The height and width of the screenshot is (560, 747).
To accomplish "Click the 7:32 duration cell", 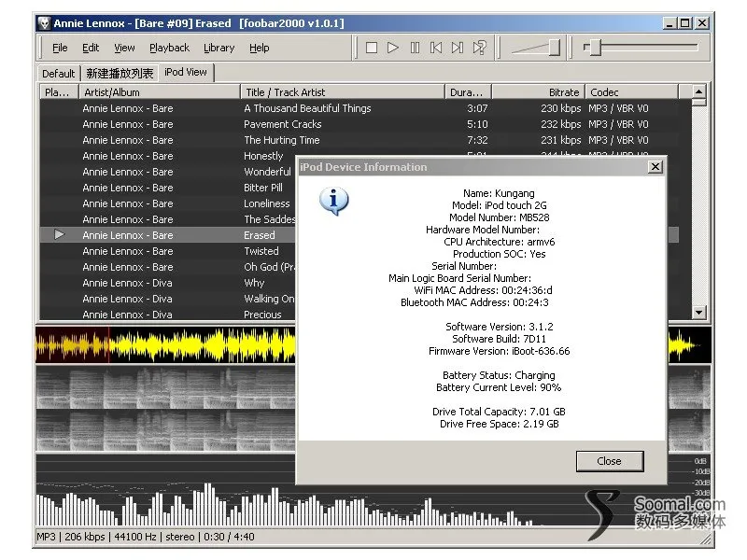I will point(477,140).
